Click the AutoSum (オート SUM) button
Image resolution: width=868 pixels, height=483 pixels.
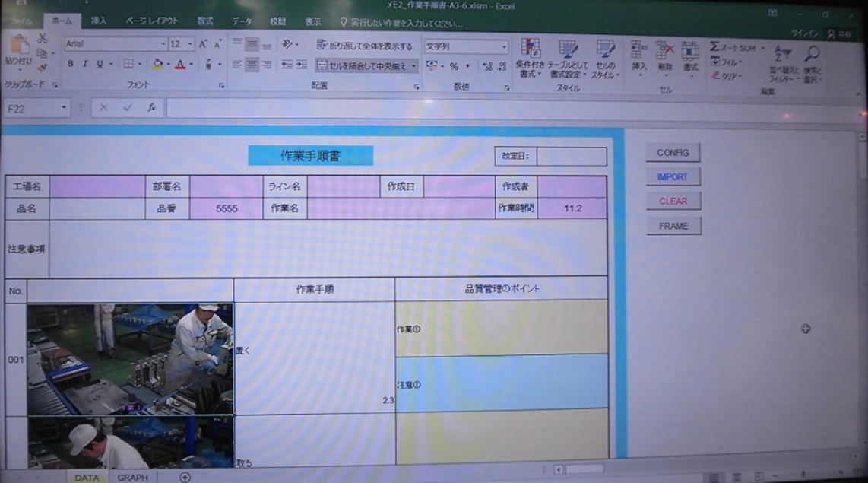click(x=733, y=47)
